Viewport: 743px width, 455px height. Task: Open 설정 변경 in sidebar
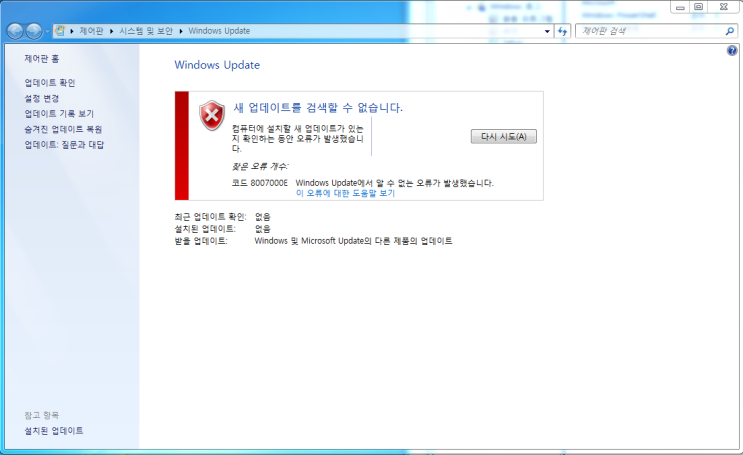click(x=42, y=98)
